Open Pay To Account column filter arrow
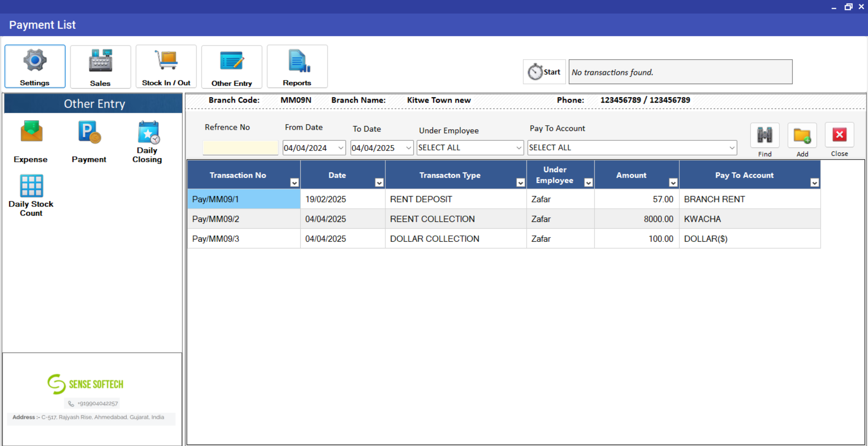Screen dimensions: 868x446 [x=815, y=183]
